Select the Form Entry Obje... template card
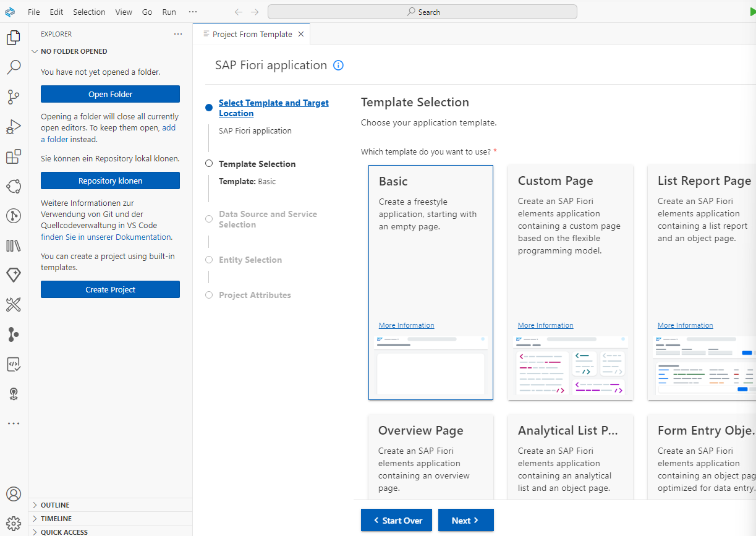The height and width of the screenshot is (536, 756). click(x=702, y=456)
